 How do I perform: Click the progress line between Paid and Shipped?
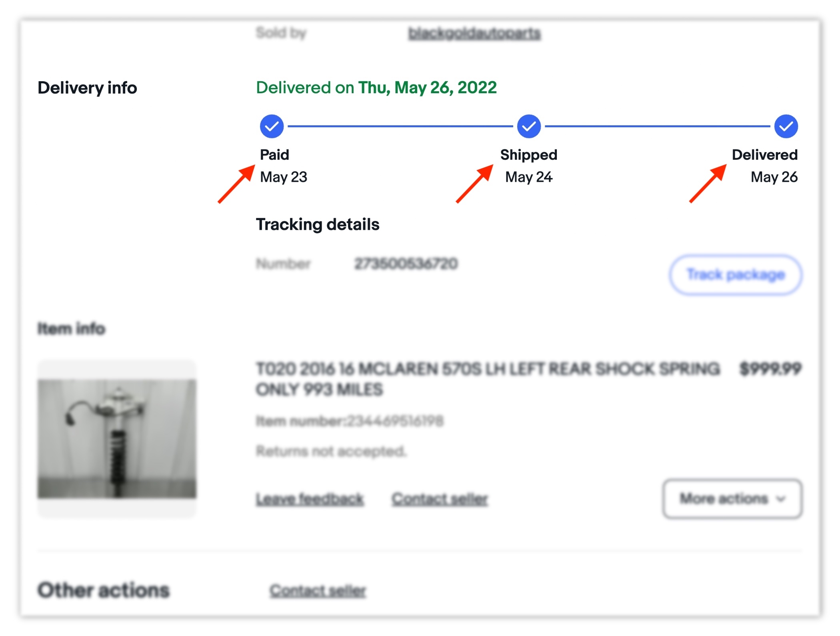pyautogui.click(x=400, y=126)
